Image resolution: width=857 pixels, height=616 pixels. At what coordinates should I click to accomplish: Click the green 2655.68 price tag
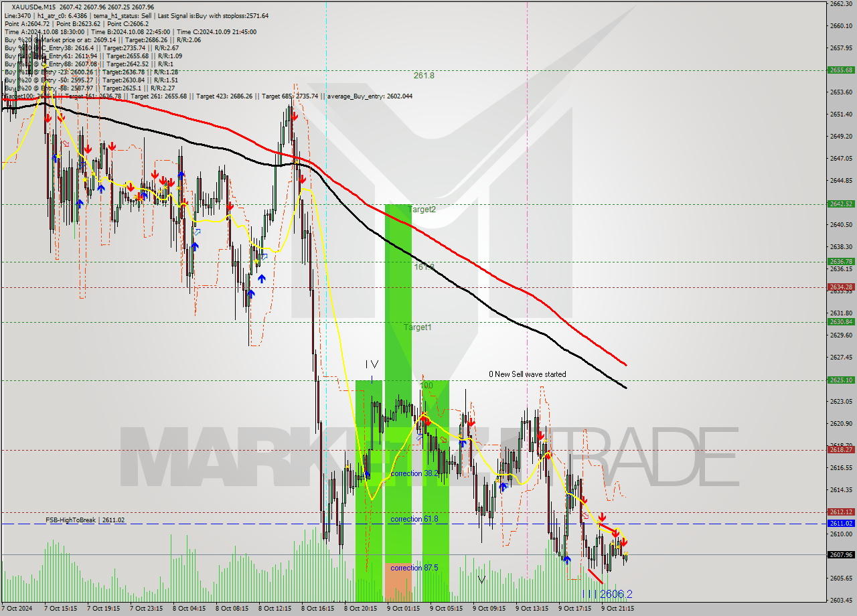point(841,70)
